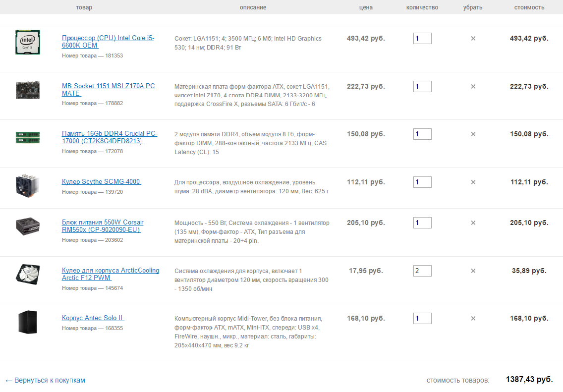Open Кулер для корпуса ArcticCooling Arctic F12 link
The height and width of the screenshot is (392, 563).
point(110,274)
